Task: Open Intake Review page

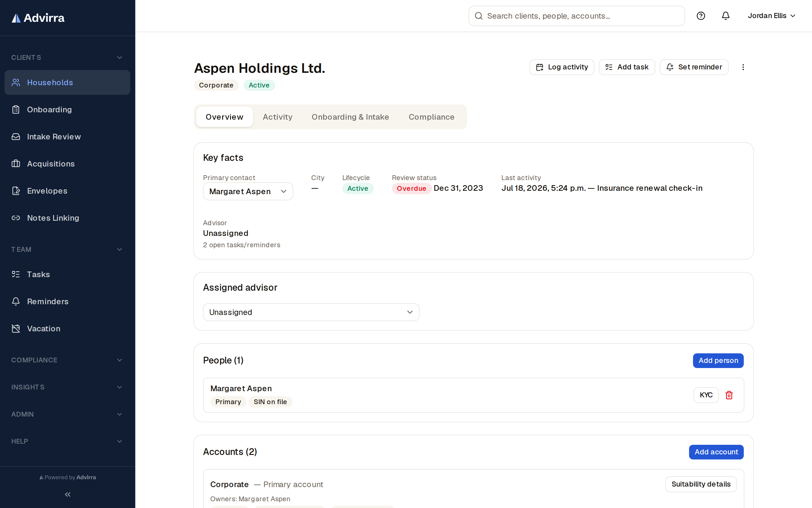Action: (x=67, y=137)
